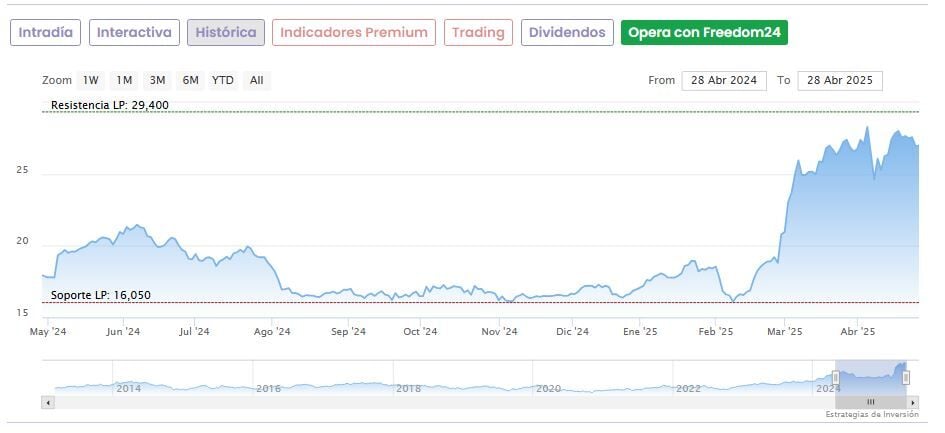
Task: Switch zoom to YTD
Action: click(223, 80)
